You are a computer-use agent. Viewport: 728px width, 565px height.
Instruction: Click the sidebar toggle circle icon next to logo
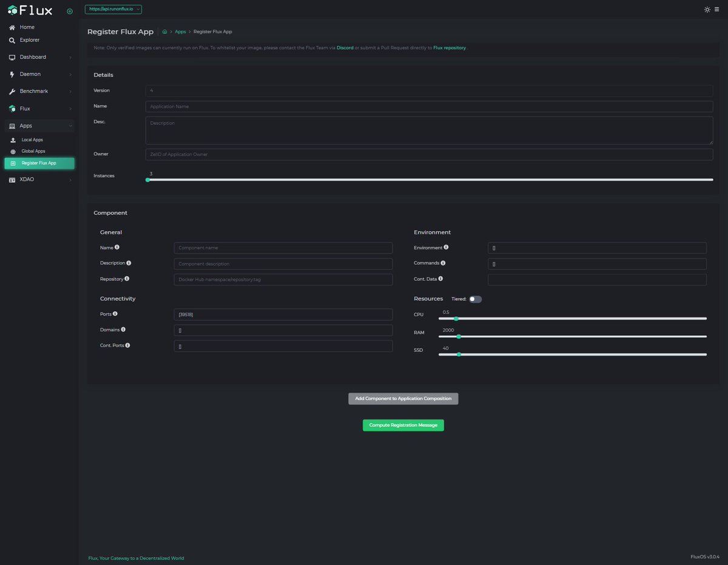(70, 11)
